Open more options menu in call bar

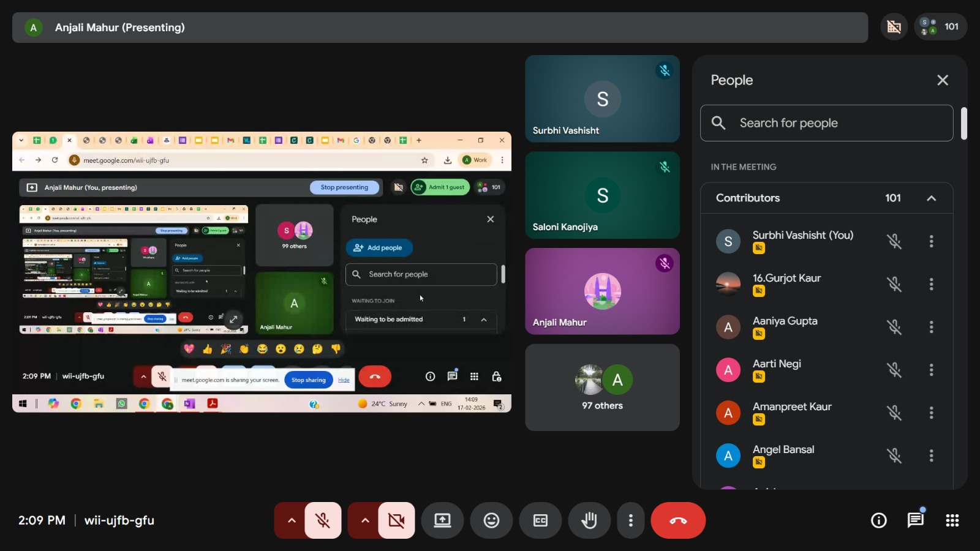630,520
